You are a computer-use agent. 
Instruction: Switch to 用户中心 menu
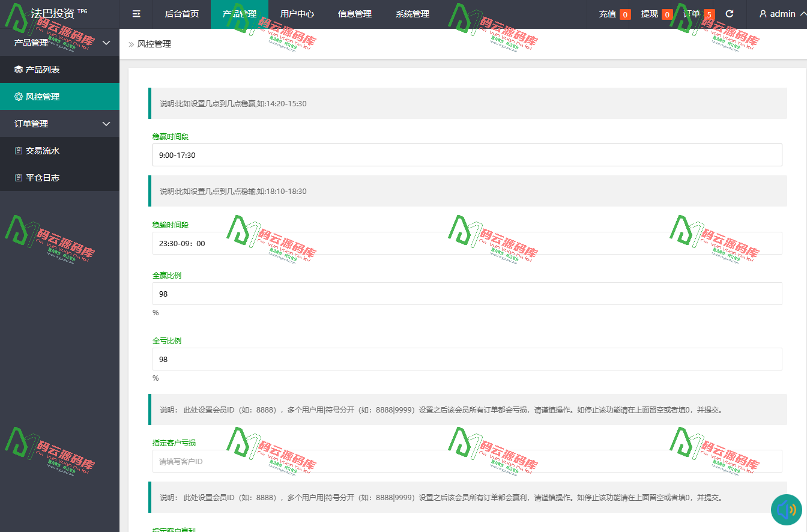[x=297, y=14]
